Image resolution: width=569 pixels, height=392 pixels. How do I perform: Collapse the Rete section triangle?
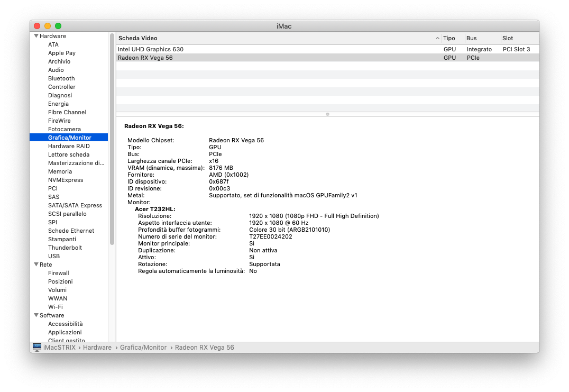coord(36,264)
